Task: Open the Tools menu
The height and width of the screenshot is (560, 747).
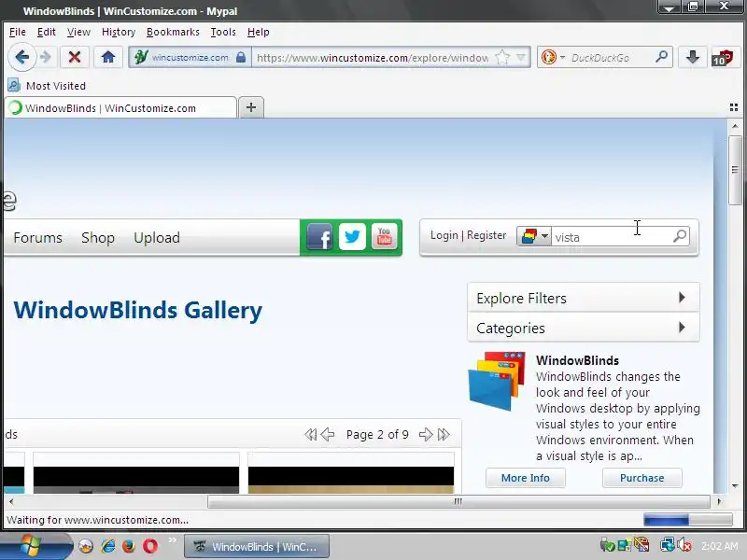Action: pos(223,32)
